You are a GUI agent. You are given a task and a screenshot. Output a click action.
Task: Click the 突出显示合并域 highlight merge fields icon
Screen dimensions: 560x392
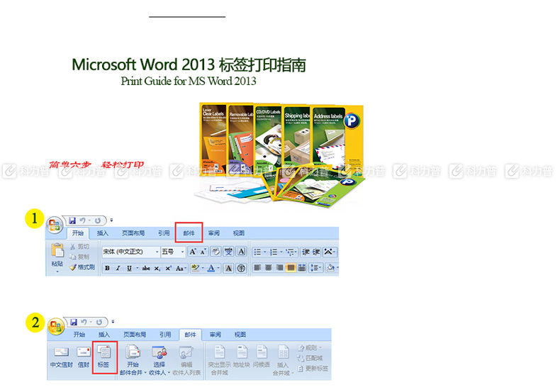point(219,352)
